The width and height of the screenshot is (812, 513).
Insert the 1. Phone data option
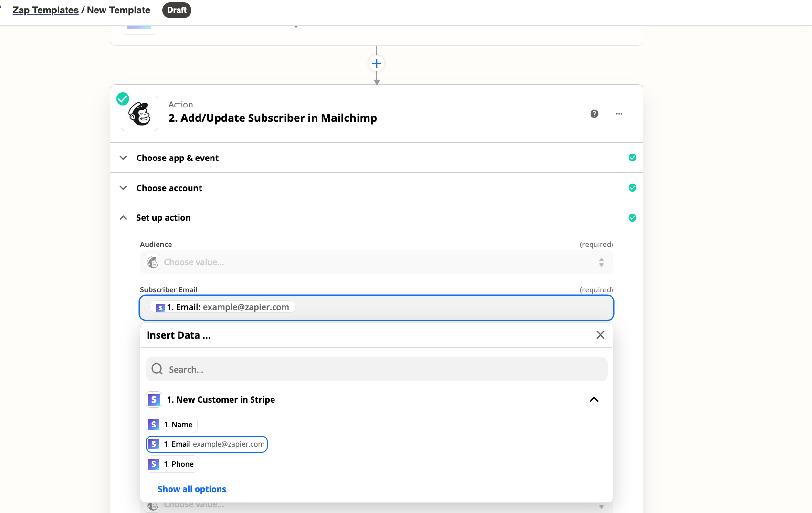(172, 464)
